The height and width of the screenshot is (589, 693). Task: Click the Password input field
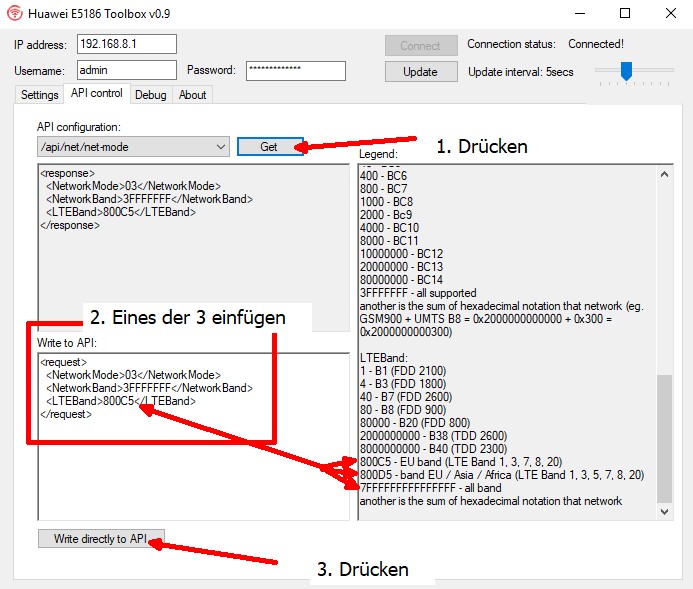coord(296,71)
